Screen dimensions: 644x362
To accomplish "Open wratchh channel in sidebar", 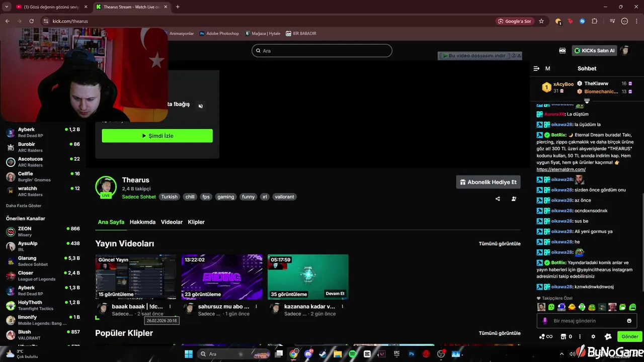I will 43,192.
